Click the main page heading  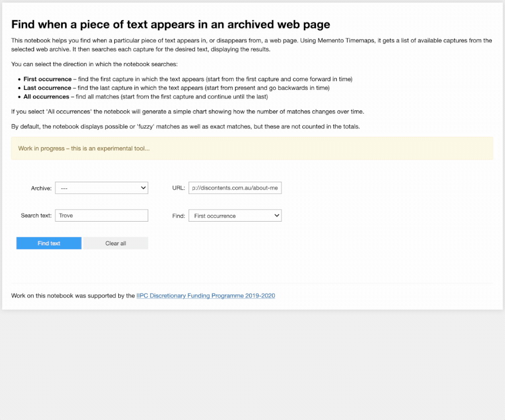click(x=171, y=24)
